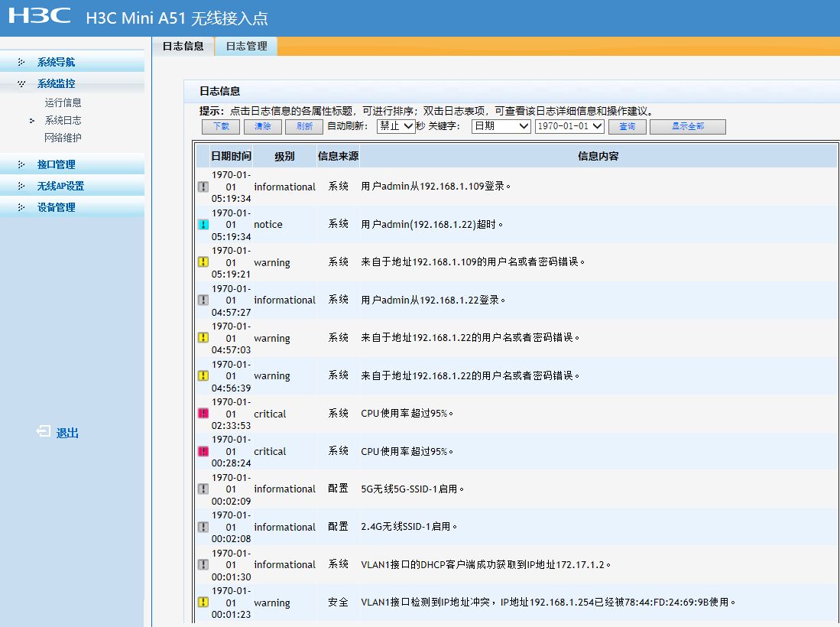Click the informational icon for 04:57:27 entry
The height and width of the screenshot is (627, 840).
(x=203, y=300)
